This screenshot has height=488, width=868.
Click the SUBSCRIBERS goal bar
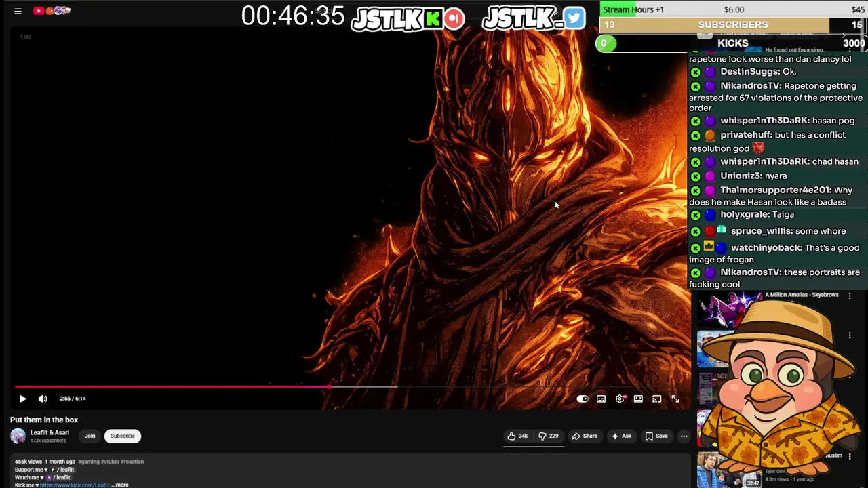pos(733,25)
